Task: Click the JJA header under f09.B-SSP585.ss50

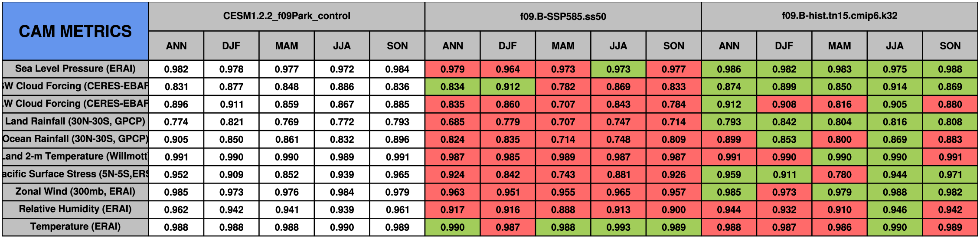Action: [618, 46]
